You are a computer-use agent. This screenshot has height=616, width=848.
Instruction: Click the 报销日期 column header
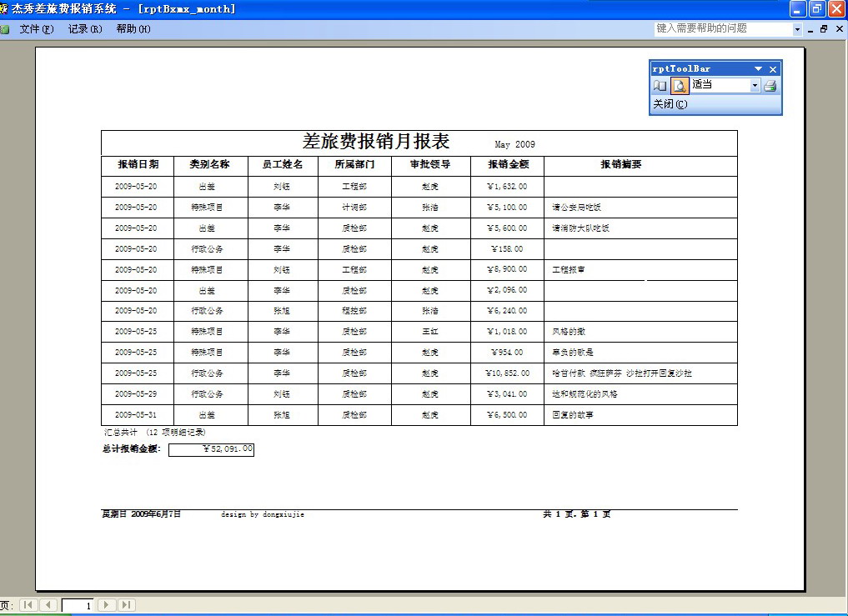pyautogui.click(x=138, y=164)
